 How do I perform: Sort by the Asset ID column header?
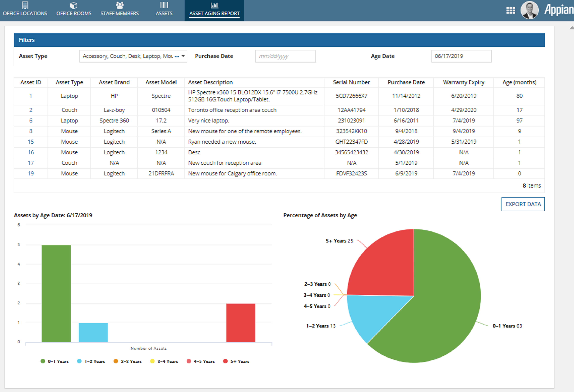click(x=31, y=82)
